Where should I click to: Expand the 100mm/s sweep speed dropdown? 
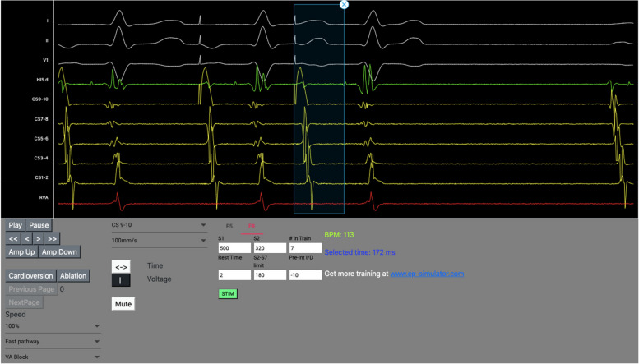click(159, 240)
